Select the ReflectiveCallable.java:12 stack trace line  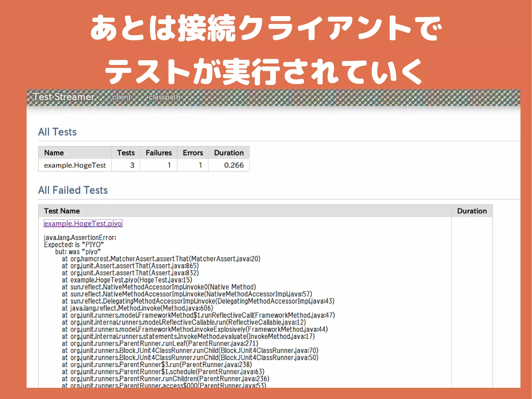[x=184, y=322]
